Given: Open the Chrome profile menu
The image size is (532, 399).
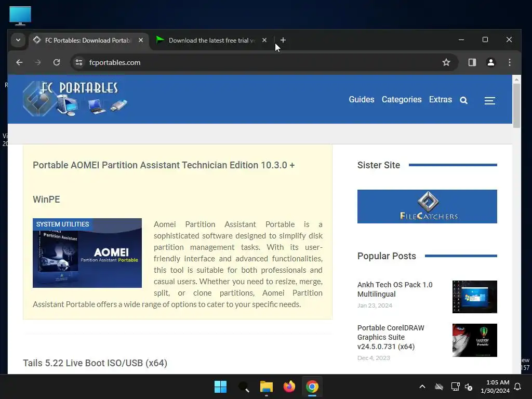Looking at the screenshot, I should point(490,62).
